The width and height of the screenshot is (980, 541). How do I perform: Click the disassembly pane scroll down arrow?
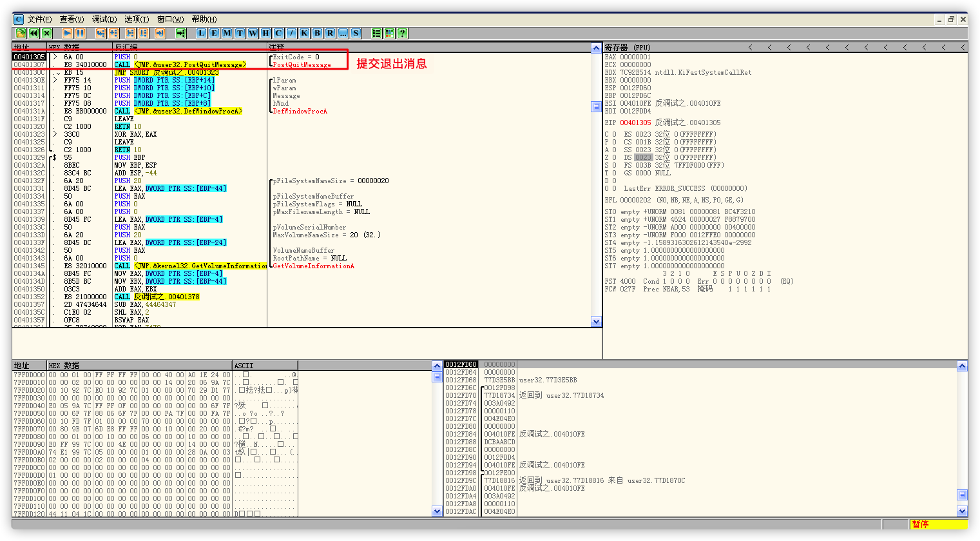coord(596,321)
